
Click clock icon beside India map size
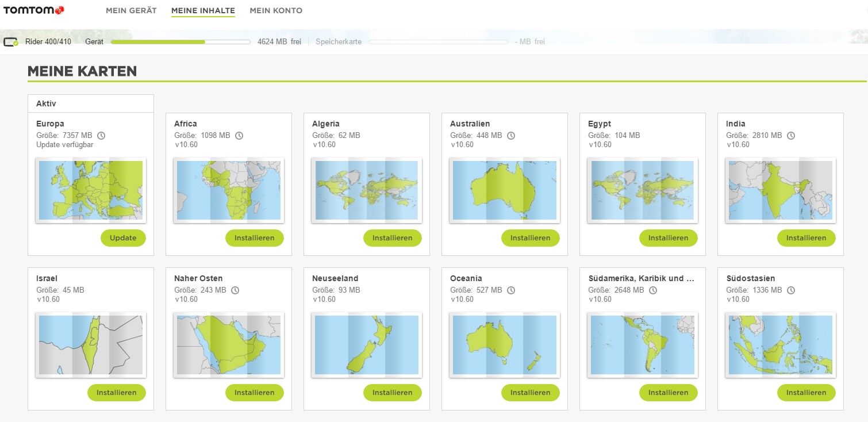coord(791,136)
